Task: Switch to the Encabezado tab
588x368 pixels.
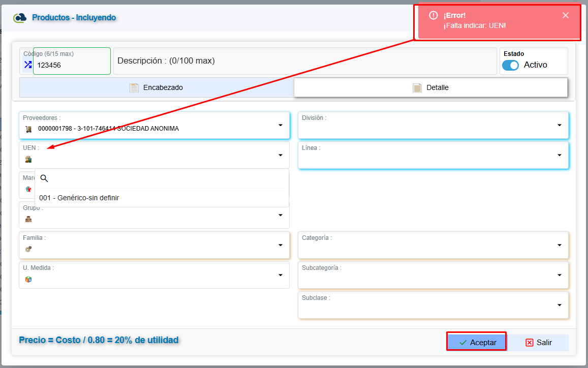Action: (x=157, y=88)
